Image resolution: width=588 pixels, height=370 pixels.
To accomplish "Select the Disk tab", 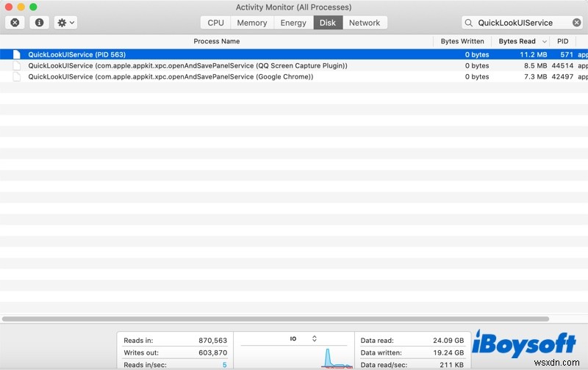I will (x=328, y=23).
